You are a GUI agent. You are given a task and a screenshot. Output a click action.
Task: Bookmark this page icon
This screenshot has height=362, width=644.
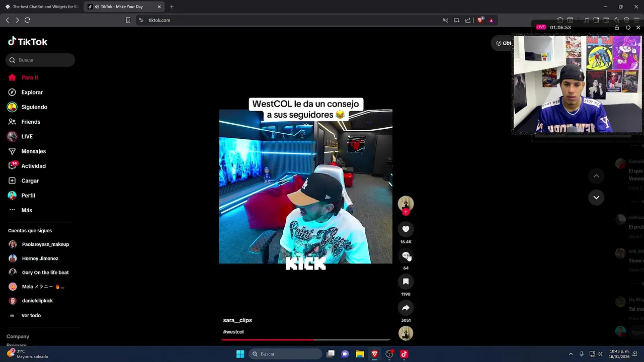click(128, 20)
